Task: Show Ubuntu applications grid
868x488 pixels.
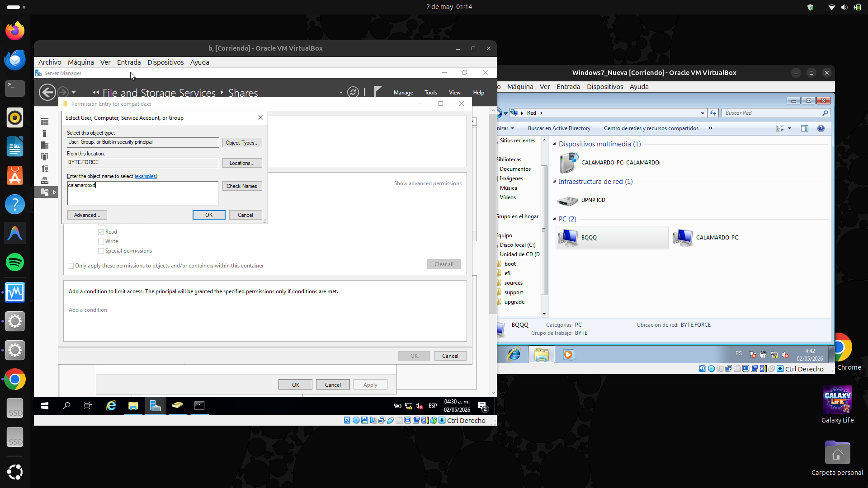Action: click(x=15, y=472)
